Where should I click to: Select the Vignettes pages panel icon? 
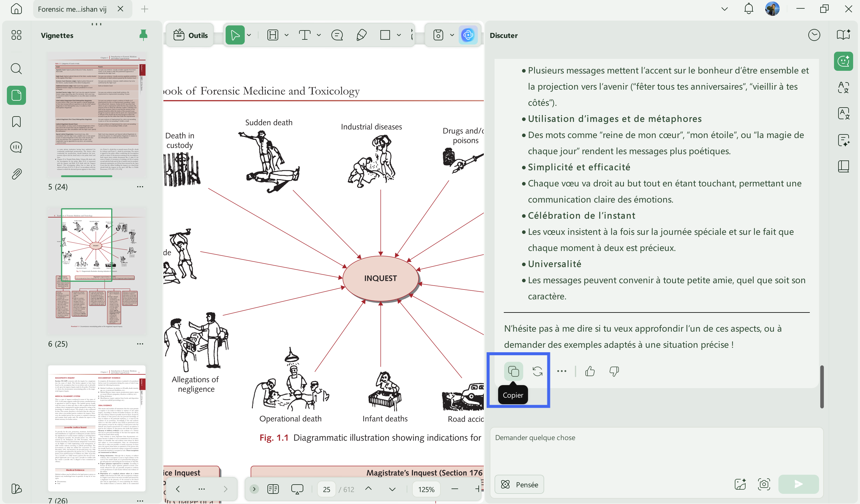[16, 95]
